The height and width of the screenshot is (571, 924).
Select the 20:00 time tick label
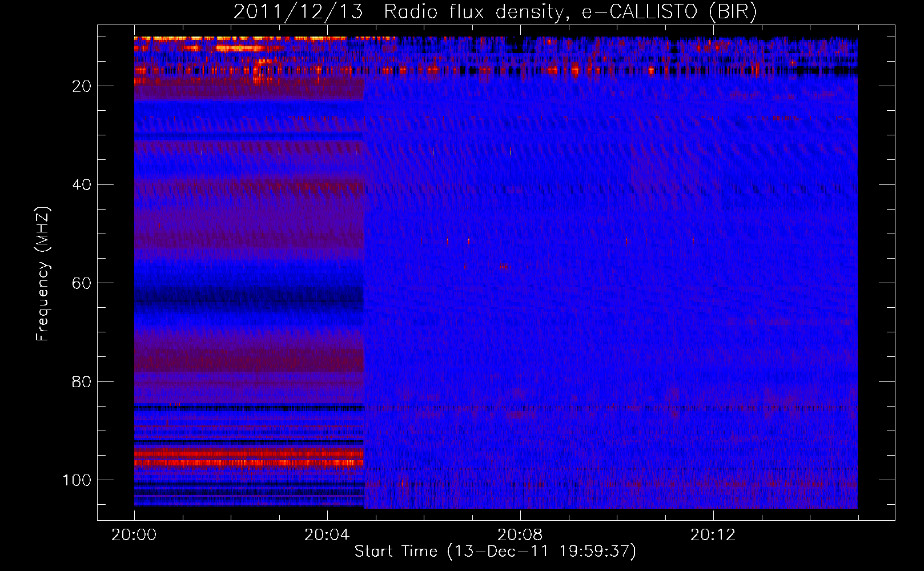(x=134, y=535)
